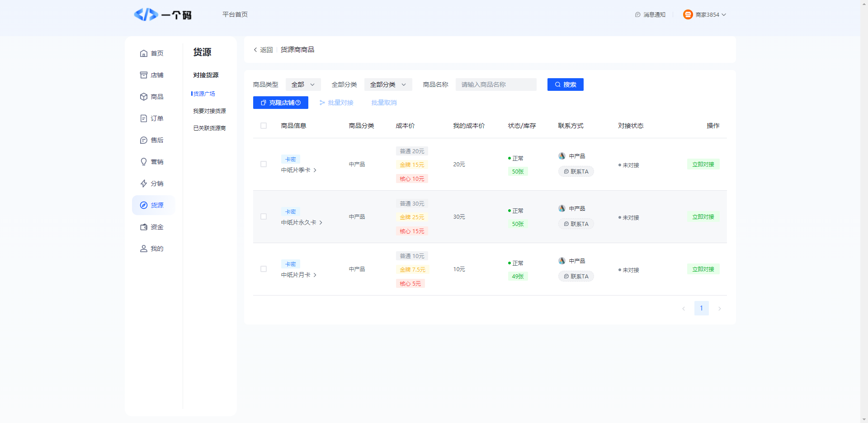Viewport: 868px width, 423px height.
Task: Open the 商品类型 全部 dropdown
Action: 303,85
